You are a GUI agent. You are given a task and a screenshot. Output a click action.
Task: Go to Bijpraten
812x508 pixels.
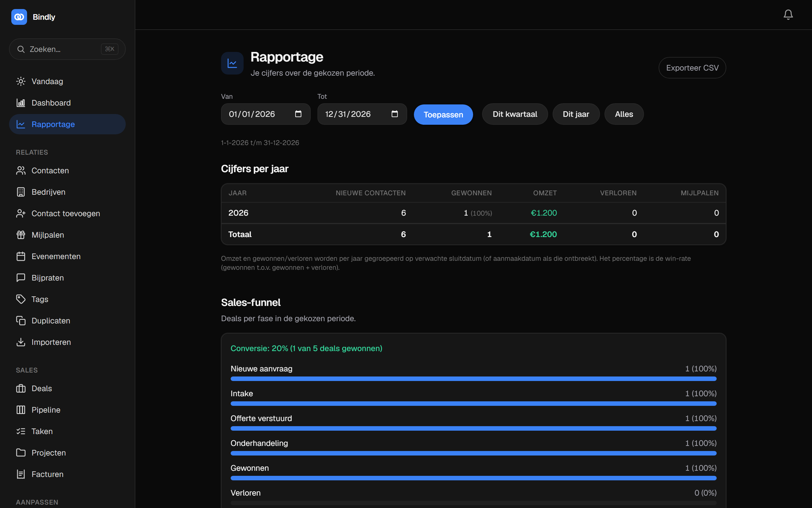pyautogui.click(x=67, y=278)
